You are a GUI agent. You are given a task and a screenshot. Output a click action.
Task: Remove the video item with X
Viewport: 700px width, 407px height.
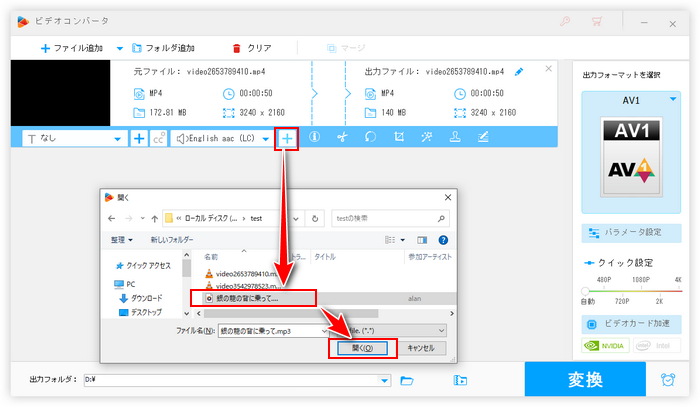tap(549, 68)
